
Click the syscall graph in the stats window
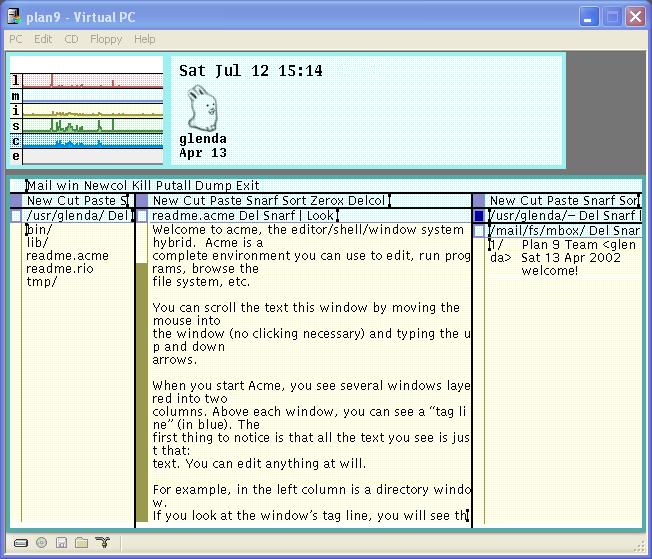(93, 126)
